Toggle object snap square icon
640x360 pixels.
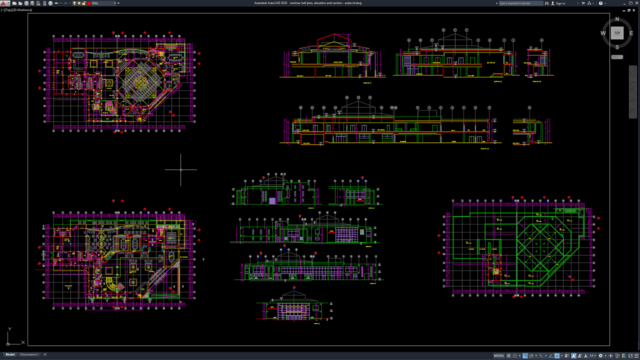557,356
